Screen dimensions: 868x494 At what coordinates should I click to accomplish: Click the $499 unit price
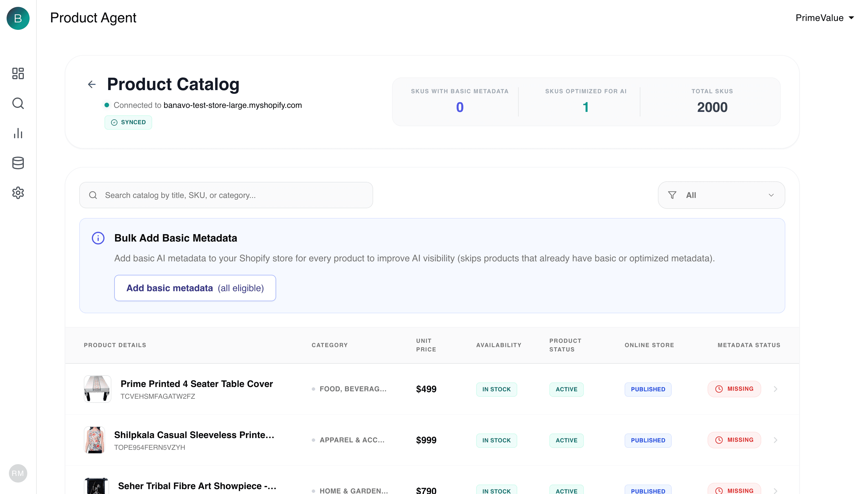426,389
